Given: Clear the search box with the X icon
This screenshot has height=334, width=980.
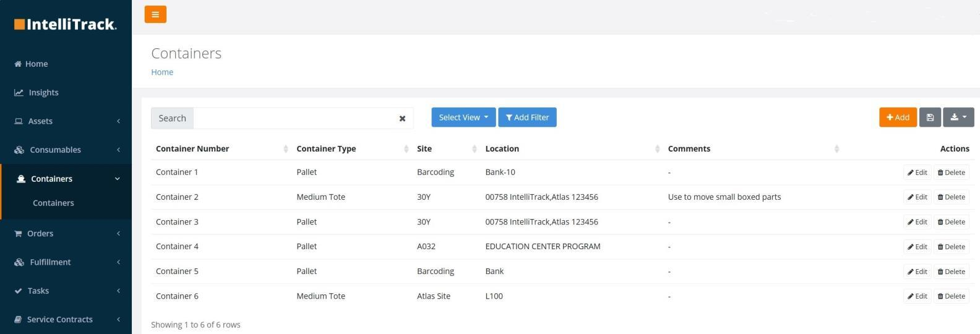Looking at the screenshot, I should point(402,118).
